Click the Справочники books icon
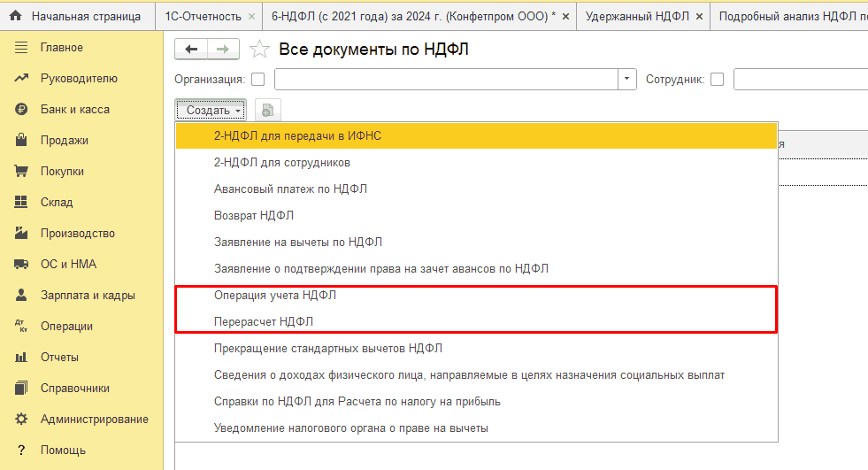 (x=21, y=388)
